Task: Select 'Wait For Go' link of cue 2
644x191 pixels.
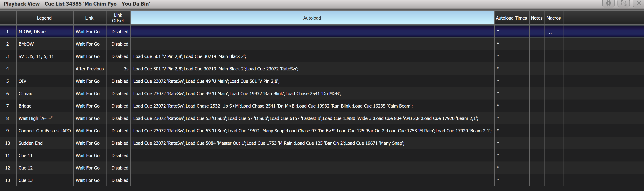Action: click(x=89, y=44)
